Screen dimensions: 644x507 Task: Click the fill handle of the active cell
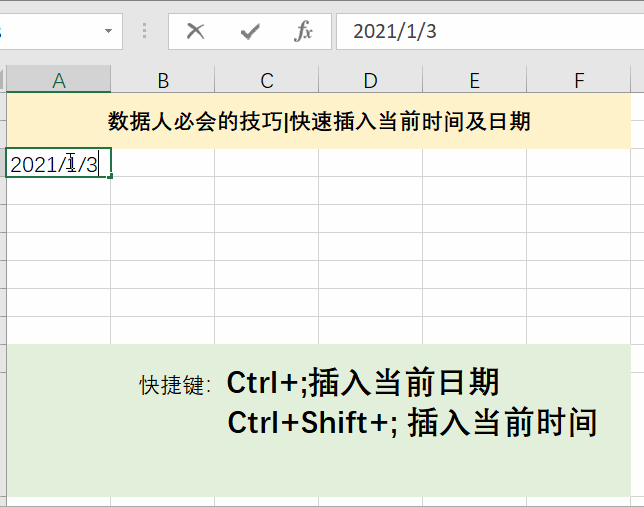[x=110, y=176]
